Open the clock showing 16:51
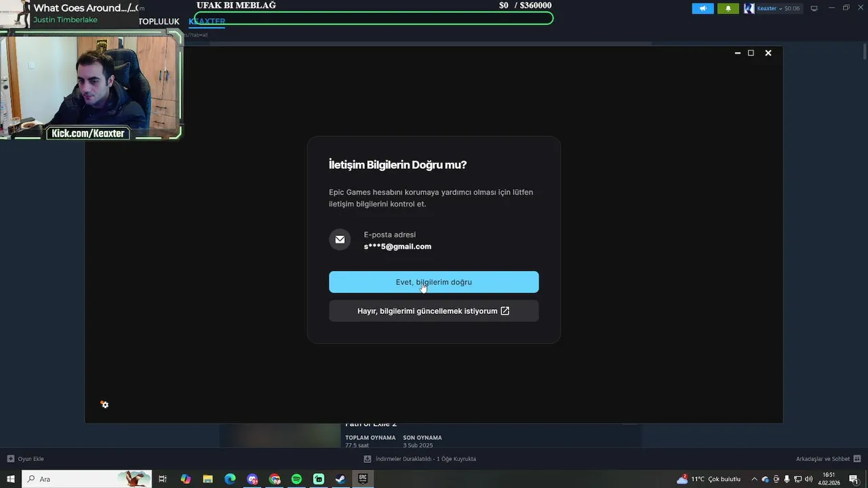 point(829,479)
